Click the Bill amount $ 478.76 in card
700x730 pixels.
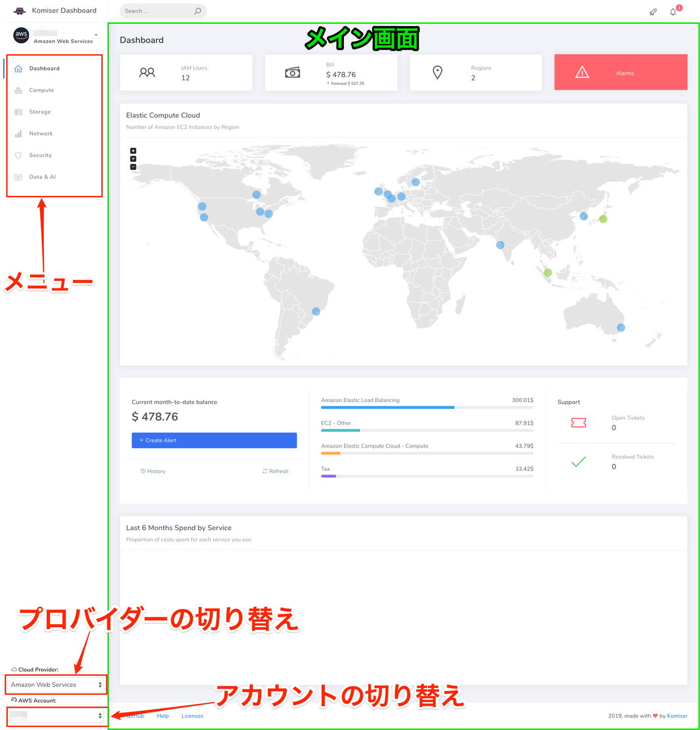(x=341, y=75)
